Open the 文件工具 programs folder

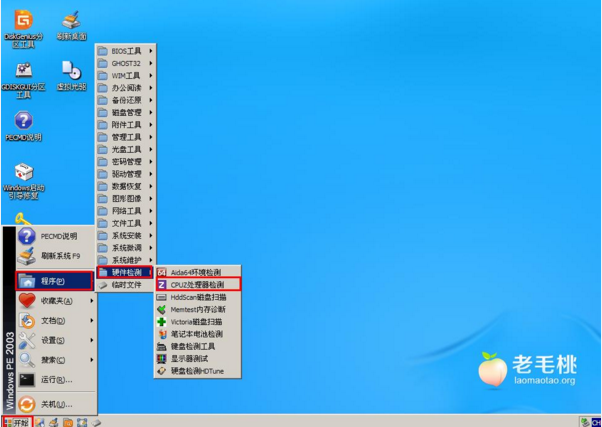(x=125, y=223)
